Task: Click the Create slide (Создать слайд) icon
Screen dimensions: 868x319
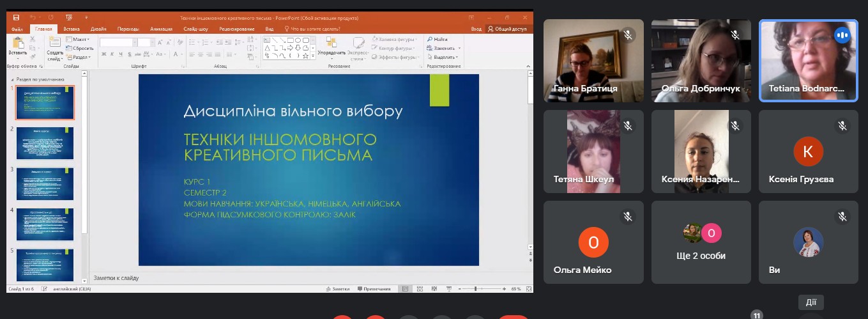Action: [55, 43]
